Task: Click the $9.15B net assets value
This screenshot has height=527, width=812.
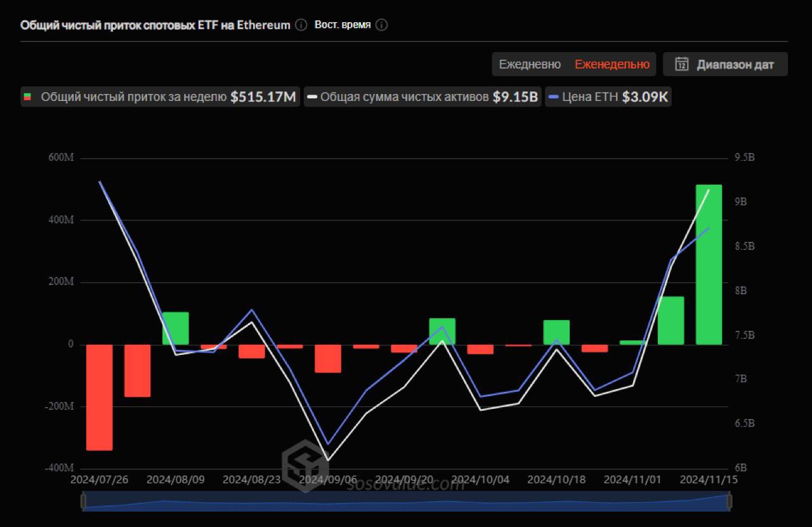Action: [515, 97]
